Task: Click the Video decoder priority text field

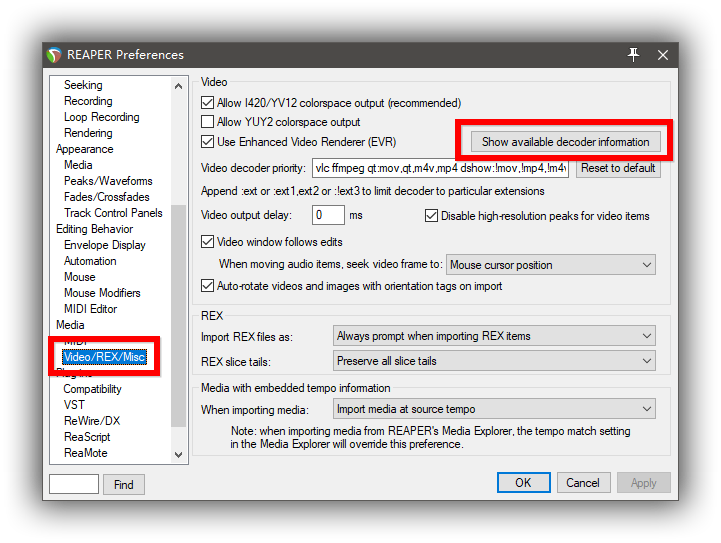Action: click(x=440, y=168)
